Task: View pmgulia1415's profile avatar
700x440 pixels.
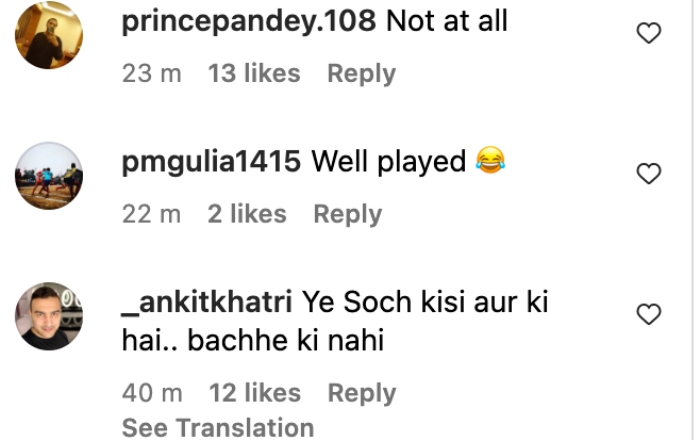Action: [49, 175]
